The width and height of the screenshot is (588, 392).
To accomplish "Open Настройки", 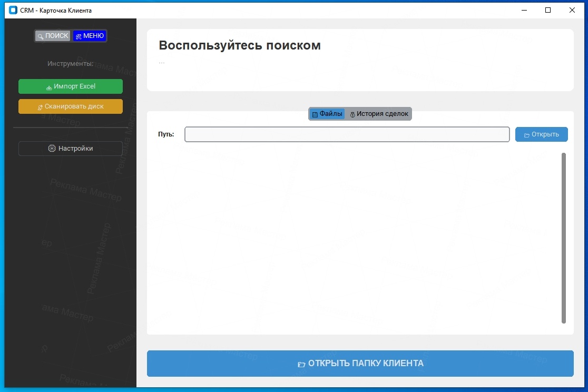I will tap(71, 149).
